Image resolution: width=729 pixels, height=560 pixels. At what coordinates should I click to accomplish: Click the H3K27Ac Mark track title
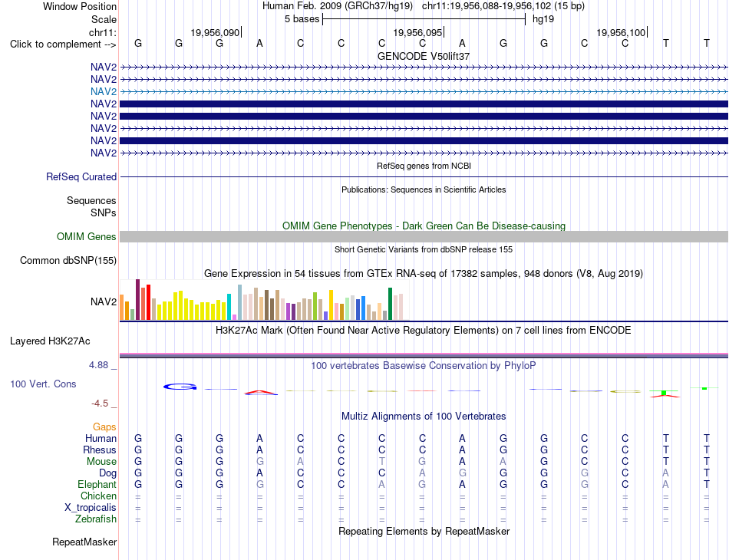point(424,331)
